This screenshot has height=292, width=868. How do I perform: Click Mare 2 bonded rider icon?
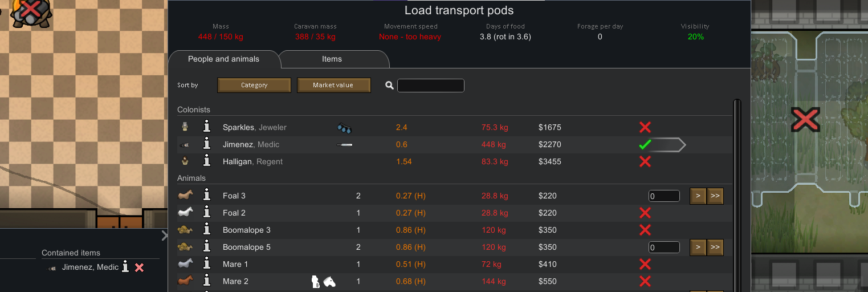click(315, 281)
